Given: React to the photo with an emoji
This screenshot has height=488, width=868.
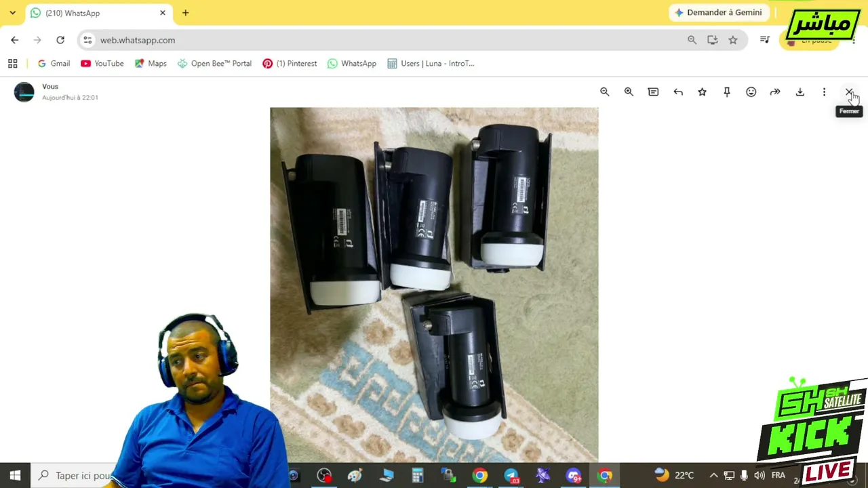Looking at the screenshot, I should [x=751, y=92].
